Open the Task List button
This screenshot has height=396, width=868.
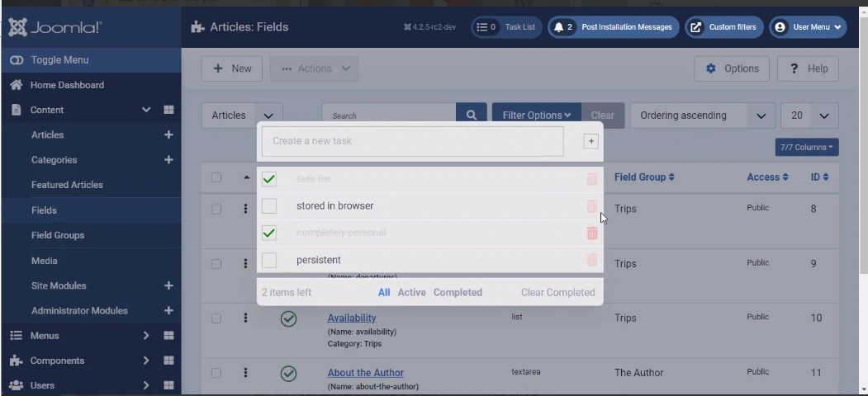[506, 27]
